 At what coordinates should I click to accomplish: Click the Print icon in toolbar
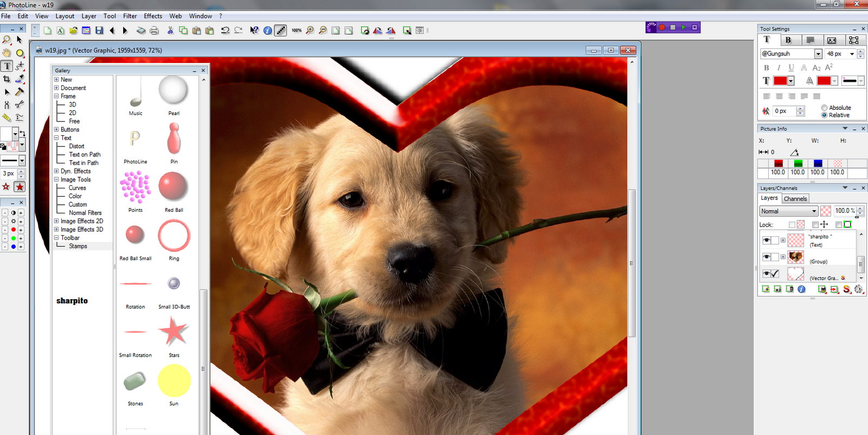click(154, 30)
